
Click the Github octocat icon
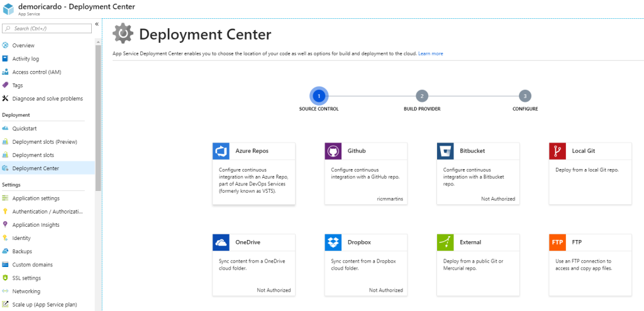pos(333,151)
